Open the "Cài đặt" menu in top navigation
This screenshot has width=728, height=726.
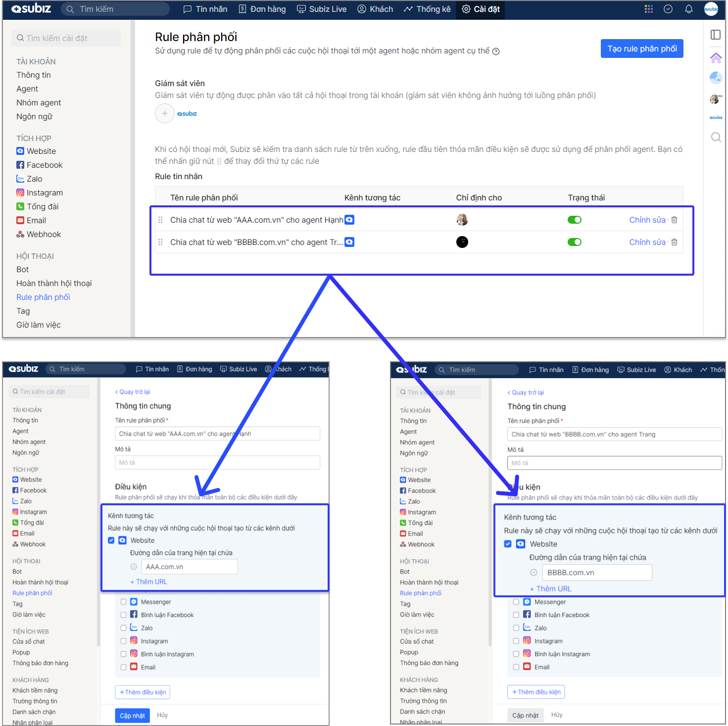tap(481, 9)
